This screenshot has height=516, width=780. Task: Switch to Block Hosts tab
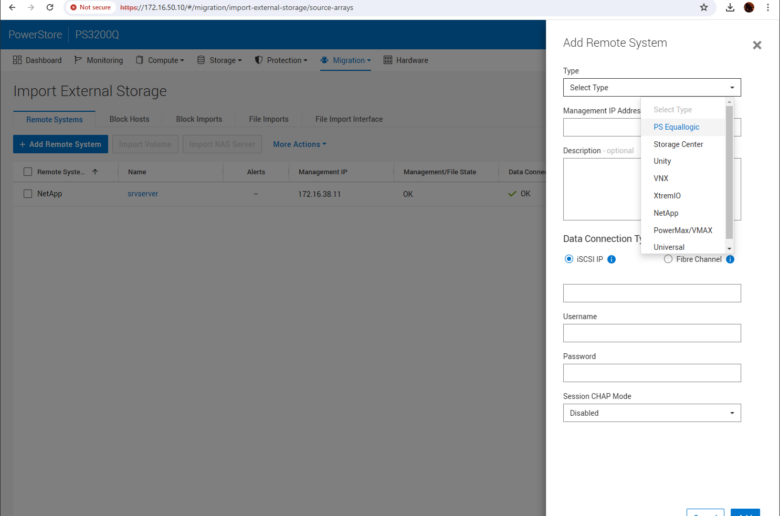point(129,119)
